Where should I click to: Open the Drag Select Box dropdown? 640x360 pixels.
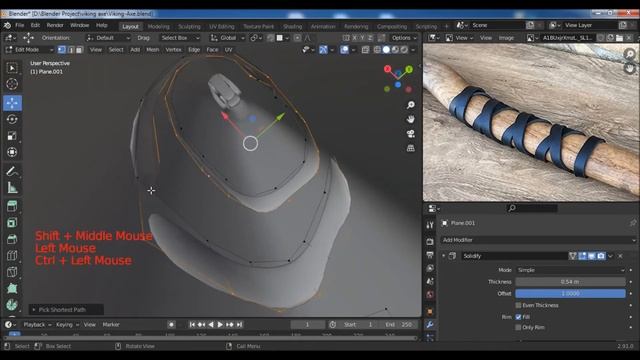click(180, 38)
